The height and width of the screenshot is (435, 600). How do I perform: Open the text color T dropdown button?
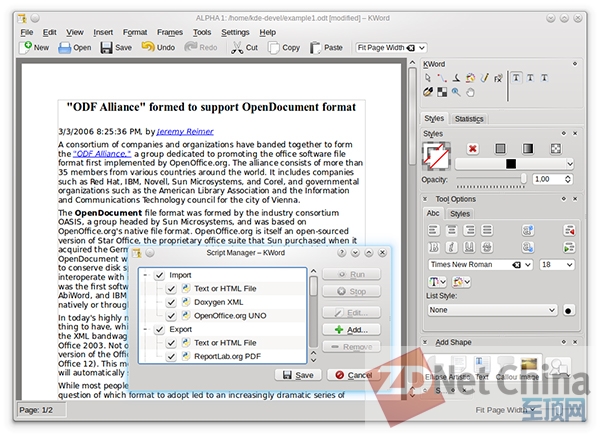point(437,282)
